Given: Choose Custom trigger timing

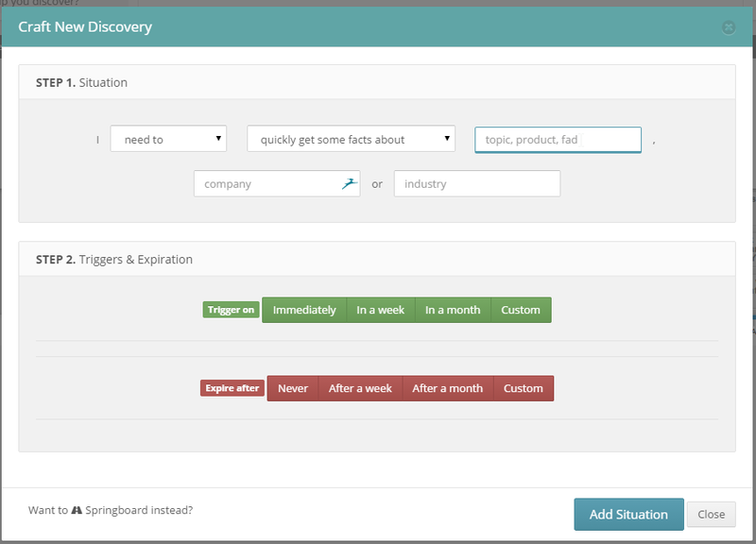Looking at the screenshot, I should [521, 310].
